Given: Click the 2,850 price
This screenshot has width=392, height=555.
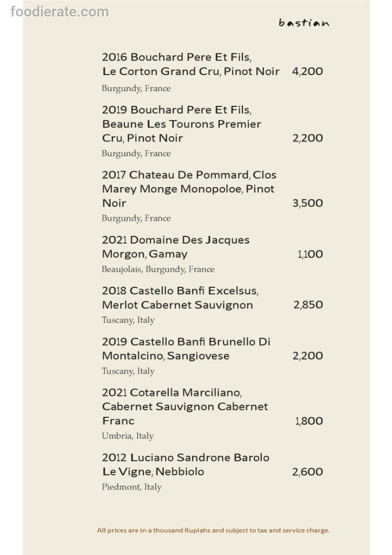Looking at the screenshot, I should click(308, 305).
